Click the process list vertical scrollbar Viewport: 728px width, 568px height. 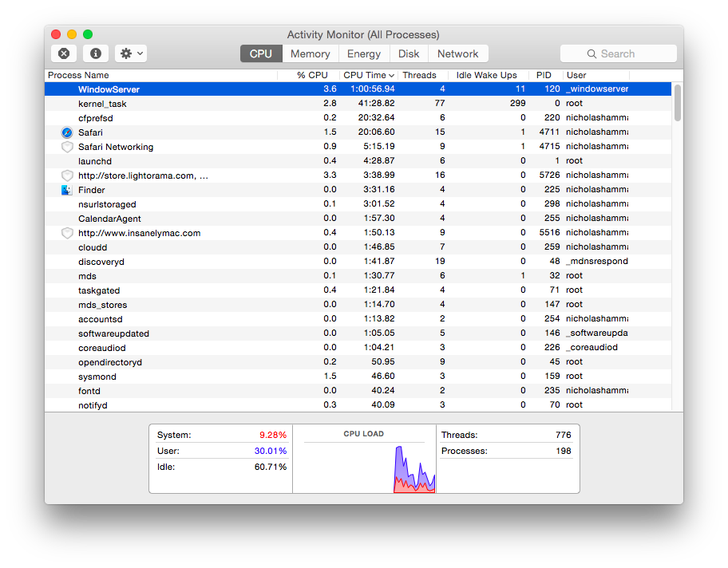pyautogui.click(x=678, y=103)
